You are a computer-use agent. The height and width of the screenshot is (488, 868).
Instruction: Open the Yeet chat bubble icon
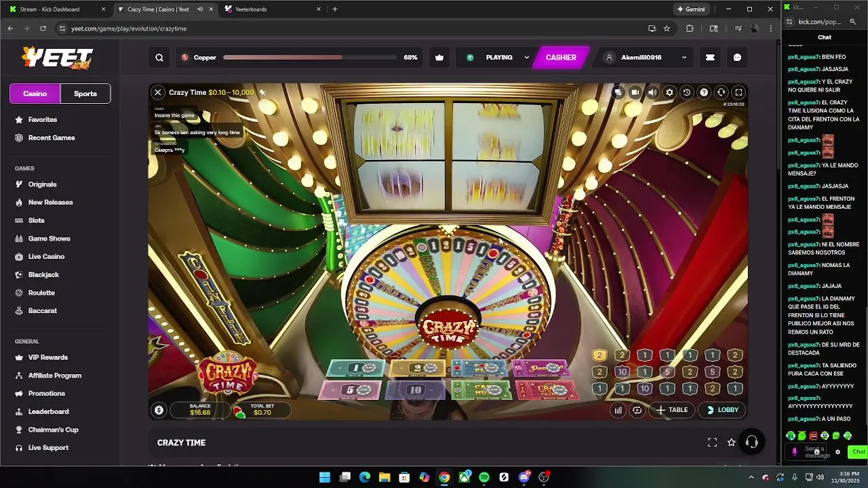pyautogui.click(x=737, y=58)
